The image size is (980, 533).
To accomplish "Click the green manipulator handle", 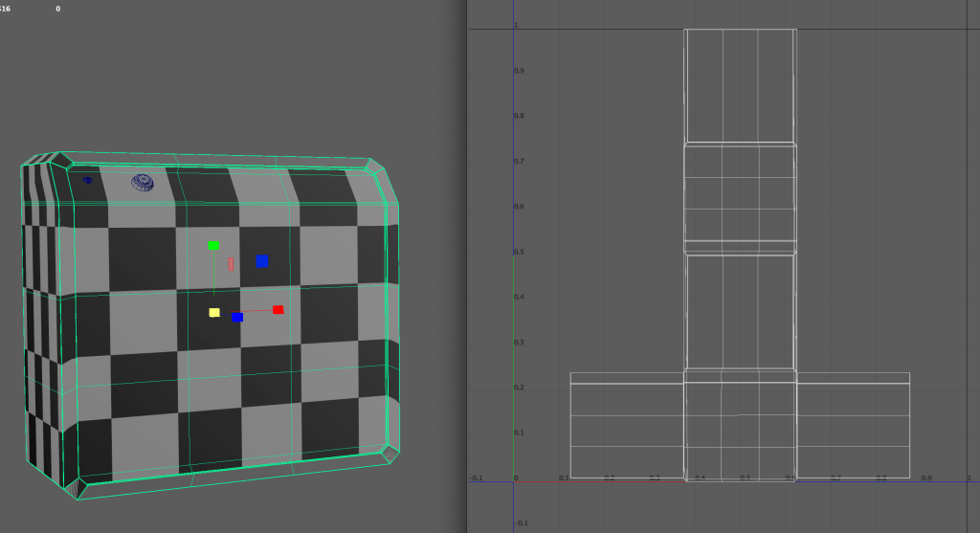I will pos(213,246).
